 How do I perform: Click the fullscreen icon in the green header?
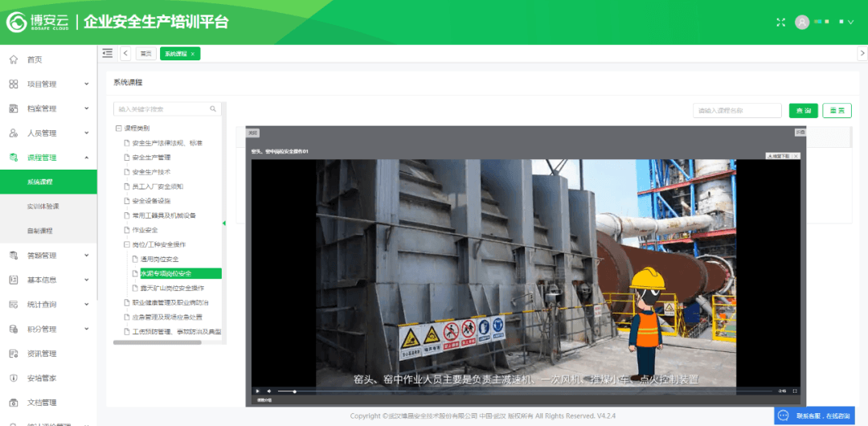tap(780, 23)
